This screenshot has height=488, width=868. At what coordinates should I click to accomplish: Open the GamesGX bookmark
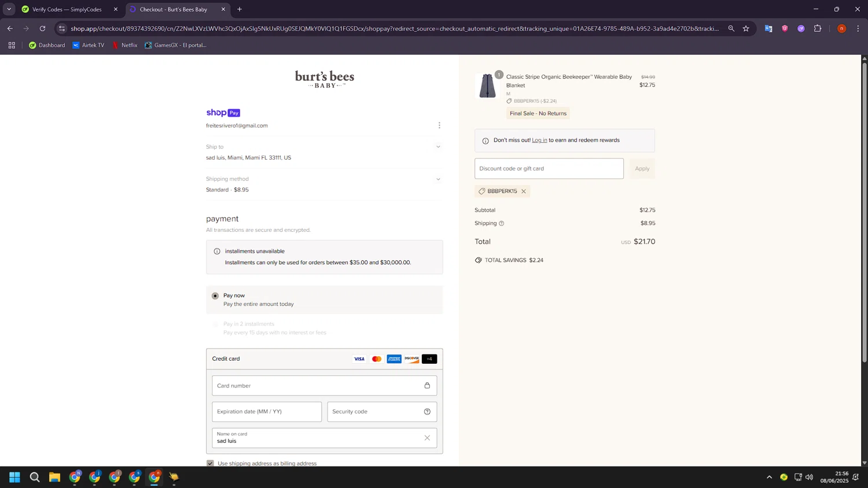[x=175, y=45]
